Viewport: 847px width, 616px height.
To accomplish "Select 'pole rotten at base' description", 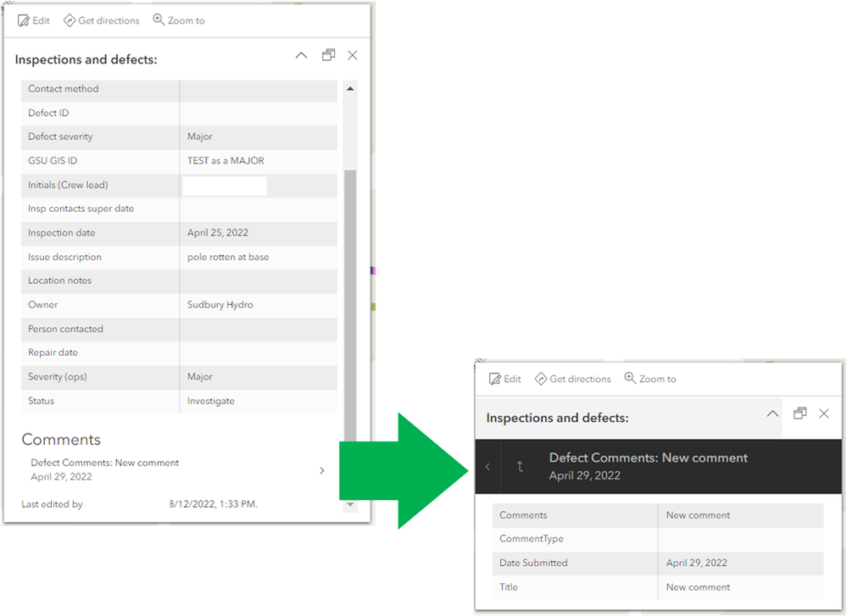I will (228, 257).
